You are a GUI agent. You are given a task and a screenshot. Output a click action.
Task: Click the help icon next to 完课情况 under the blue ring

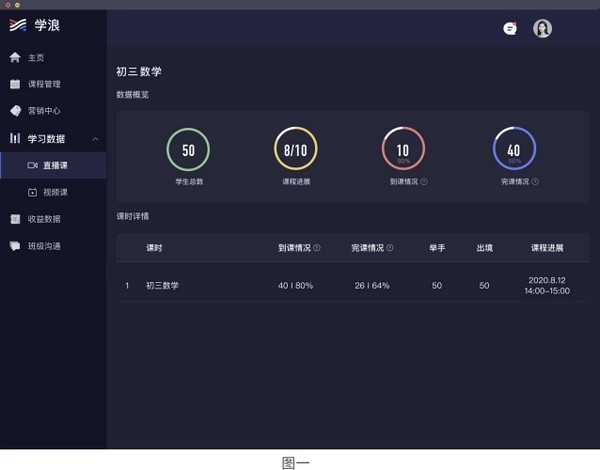[x=535, y=182]
